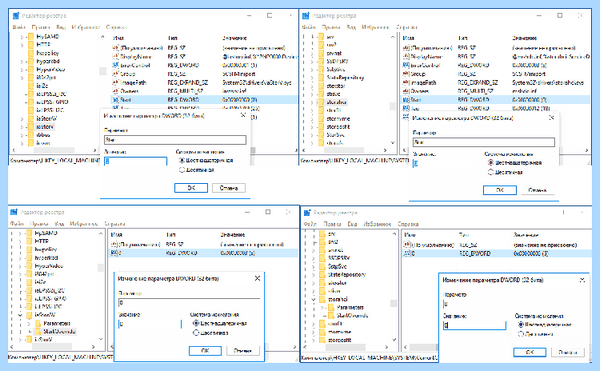Viewport: 600px width, 371px height.
Task: Focus the Value data field in bottom-right dialog
Action: (x=474, y=325)
